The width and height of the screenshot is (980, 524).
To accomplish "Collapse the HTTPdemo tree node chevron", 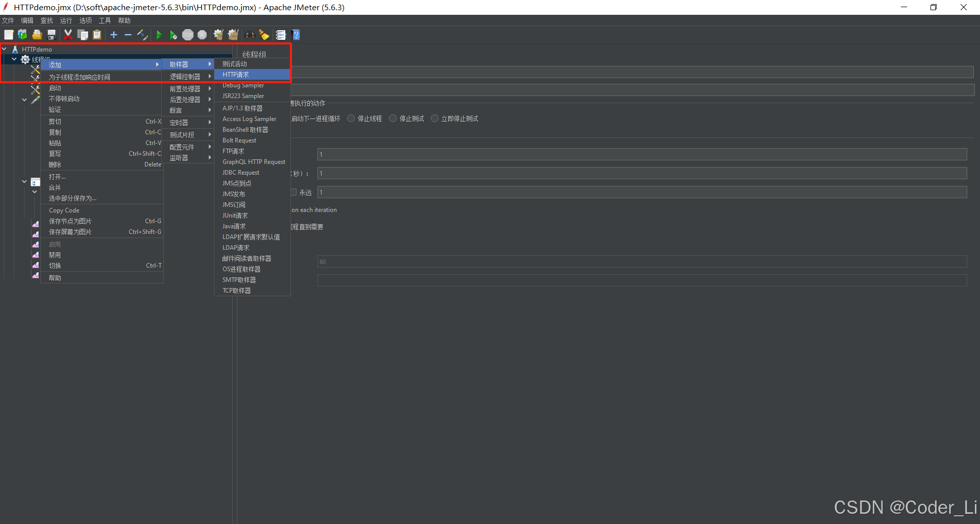I will pyautogui.click(x=4, y=49).
